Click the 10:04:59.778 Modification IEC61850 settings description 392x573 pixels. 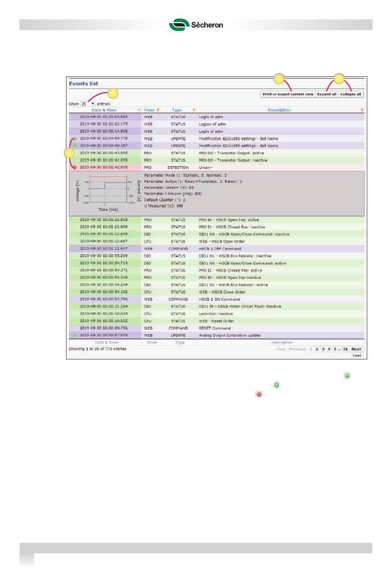(x=239, y=139)
